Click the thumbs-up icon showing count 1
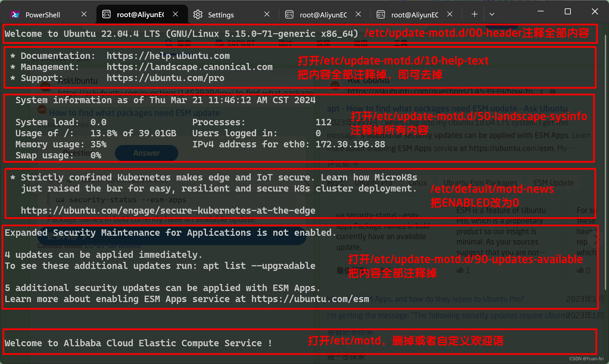Image resolution: width=609 pixels, height=364 pixels. pyautogui.click(x=460, y=271)
